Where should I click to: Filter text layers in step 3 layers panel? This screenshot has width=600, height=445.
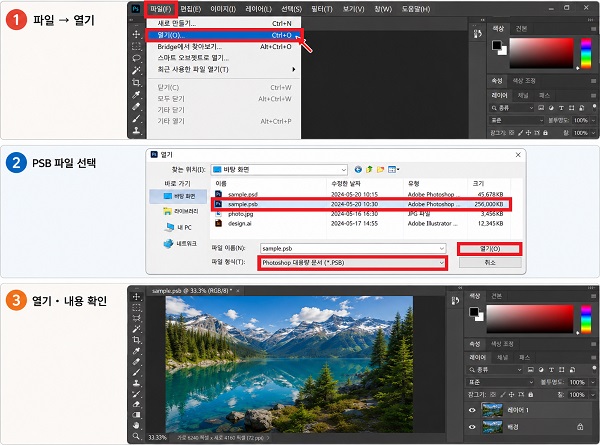click(551, 370)
